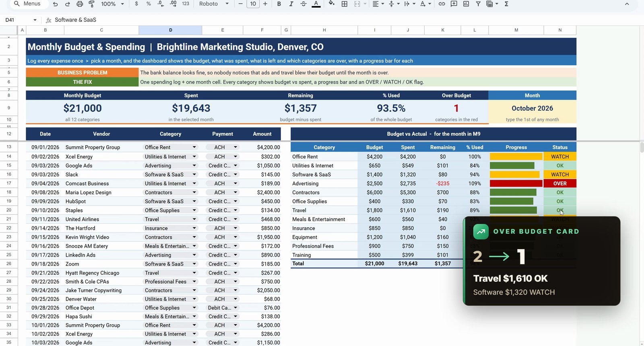Open the 100% zoom dropdown
The height and width of the screenshot is (346, 644).
pos(112,4)
